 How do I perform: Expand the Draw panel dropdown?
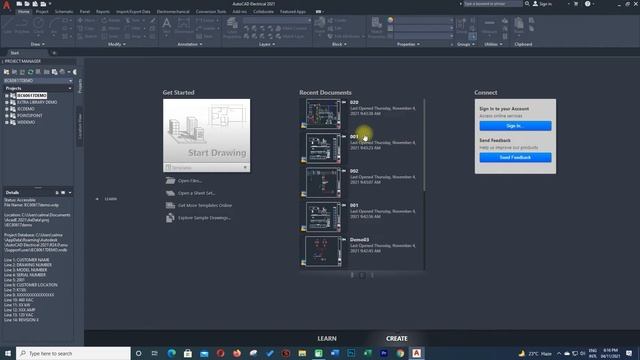pyautogui.click(x=38, y=44)
